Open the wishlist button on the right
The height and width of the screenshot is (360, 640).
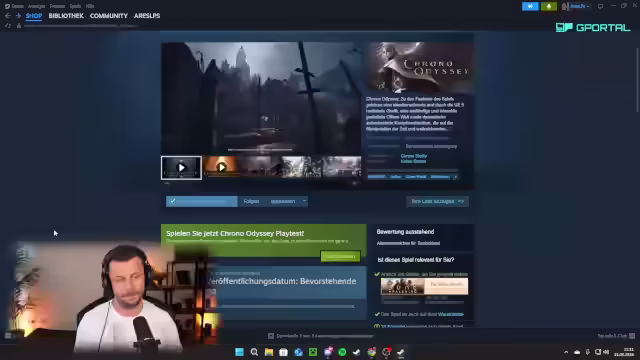click(x=437, y=201)
